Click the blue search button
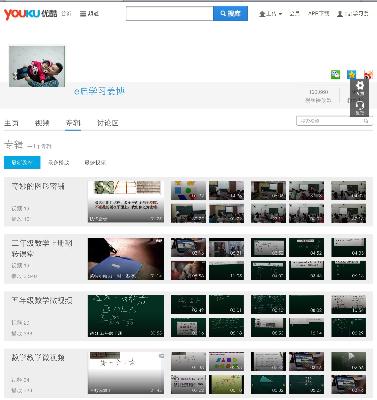Screen dimensions: 377x400 (230, 14)
